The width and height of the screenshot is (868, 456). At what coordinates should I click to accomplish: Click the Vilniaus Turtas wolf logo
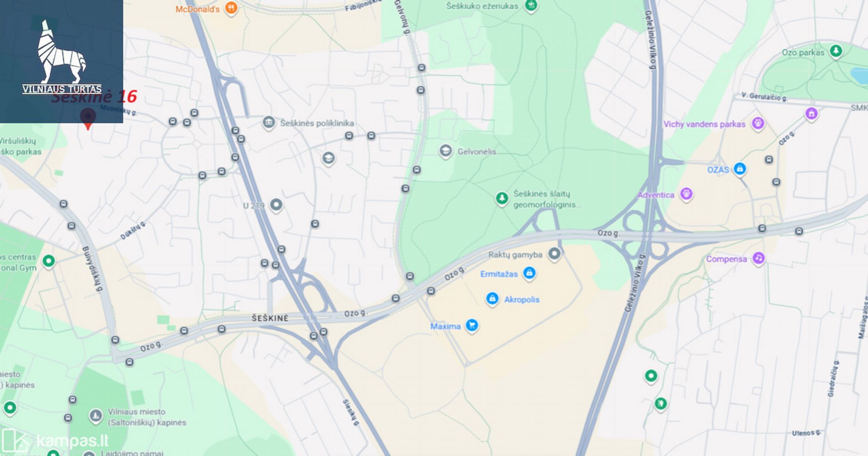(x=61, y=57)
